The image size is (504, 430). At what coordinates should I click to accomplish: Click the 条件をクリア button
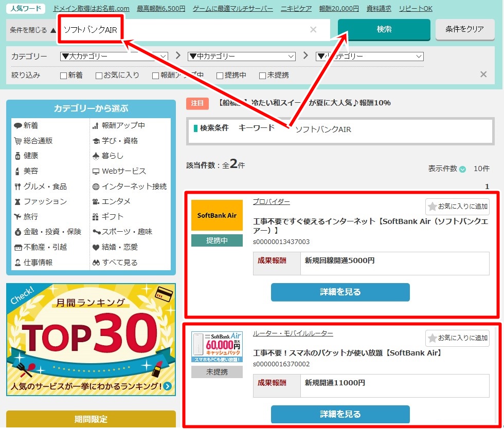point(465,30)
